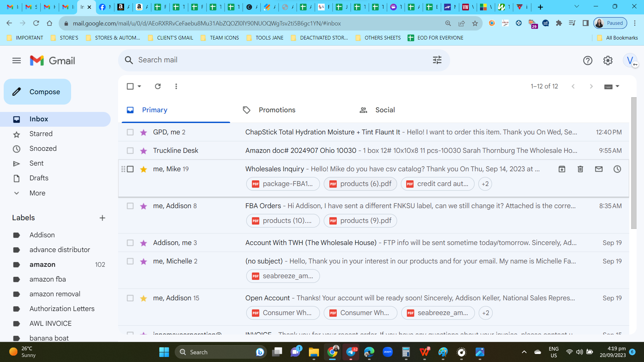Screen dimensions: 644x362
Task: Unstar the Wholesales Inquiry email
Action: coord(144,169)
